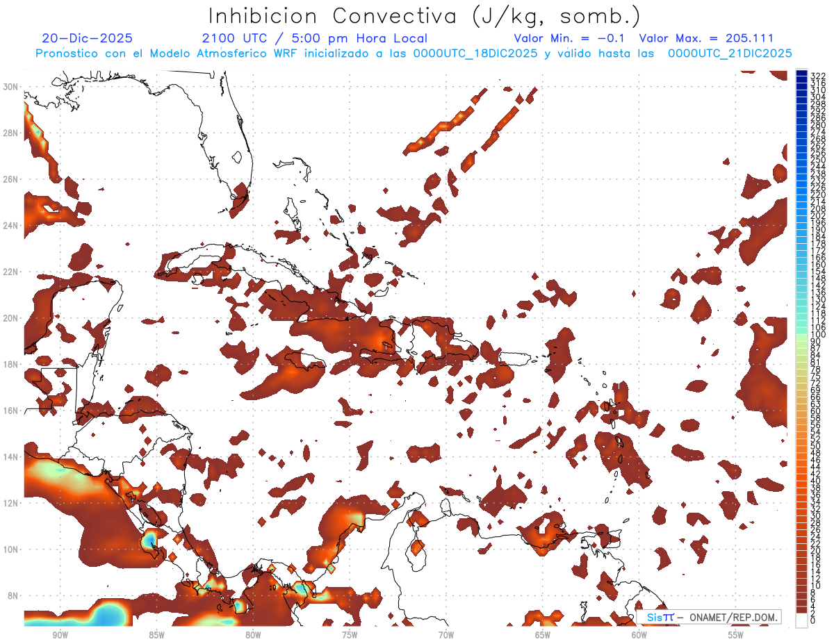Click the '75W' longitude label

(350, 635)
